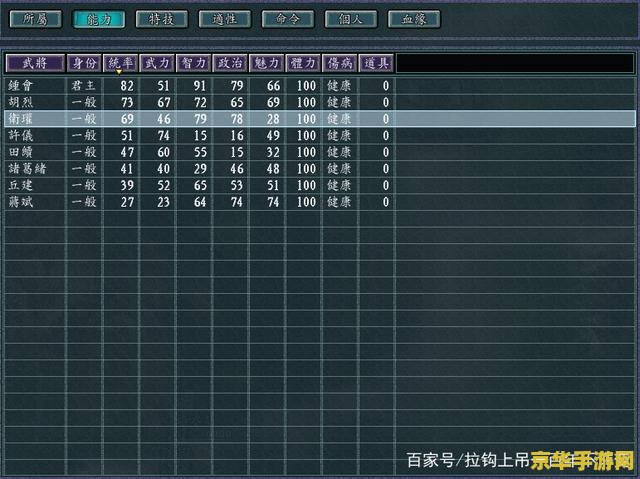Screen dimensions: 640x479
Task: Open the 命令 tab
Action: click(x=288, y=19)
